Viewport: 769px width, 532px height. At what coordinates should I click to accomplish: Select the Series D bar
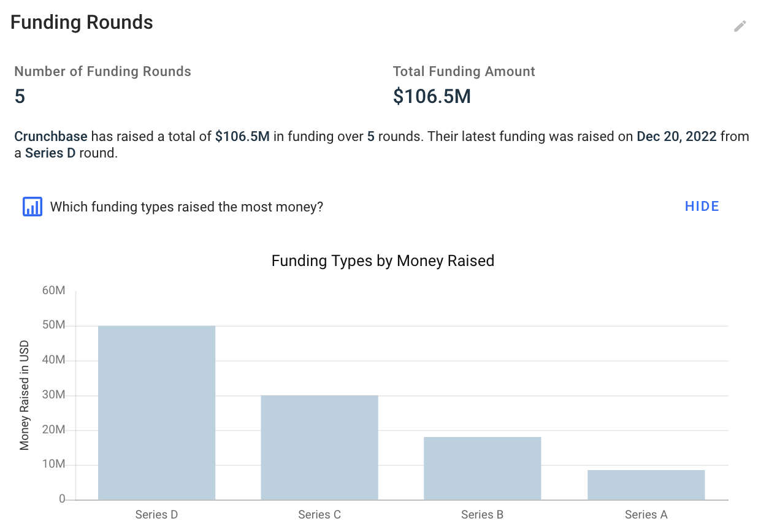pos(156,412)
